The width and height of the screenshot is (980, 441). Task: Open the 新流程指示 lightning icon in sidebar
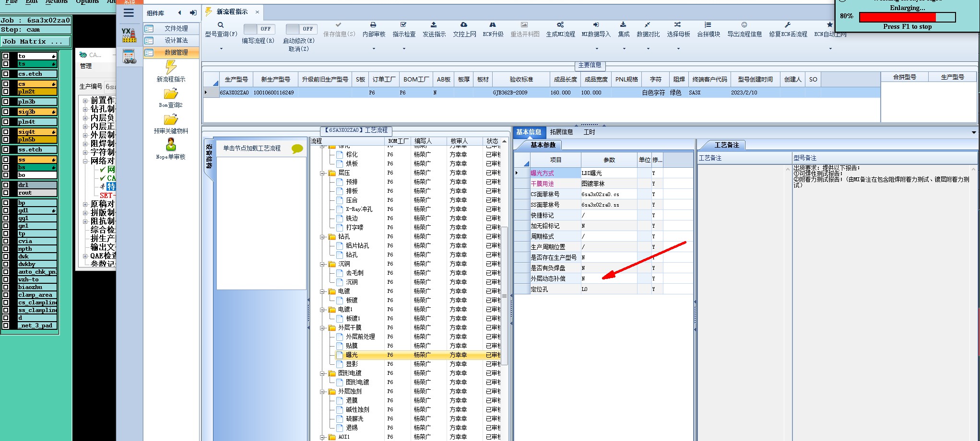pyautogui.click(x=171, y=67)
